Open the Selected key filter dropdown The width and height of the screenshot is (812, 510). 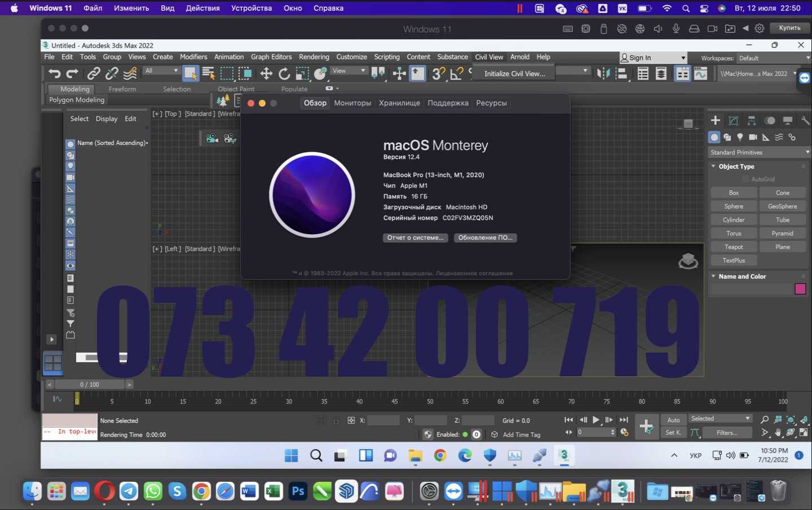[721, 419]
